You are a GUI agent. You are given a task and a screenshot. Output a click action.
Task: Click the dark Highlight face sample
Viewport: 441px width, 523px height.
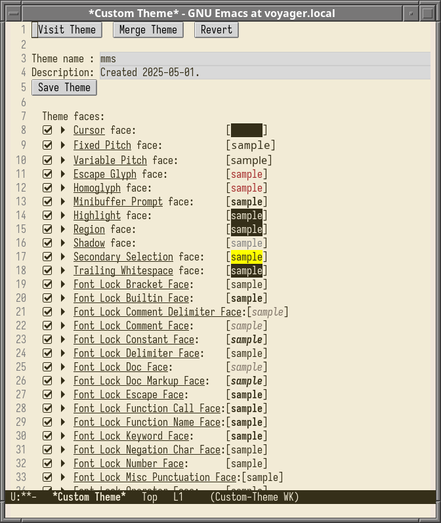click(x=247, y=215)
